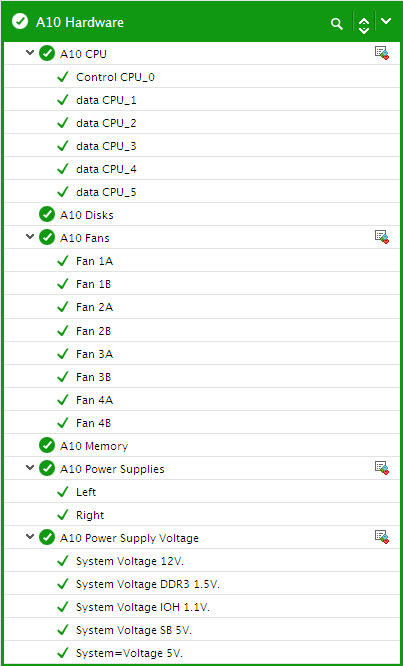Screen dimensions: 403x666
Task: Click the A10 CPU row details icon
Action: tap(382, 53)
